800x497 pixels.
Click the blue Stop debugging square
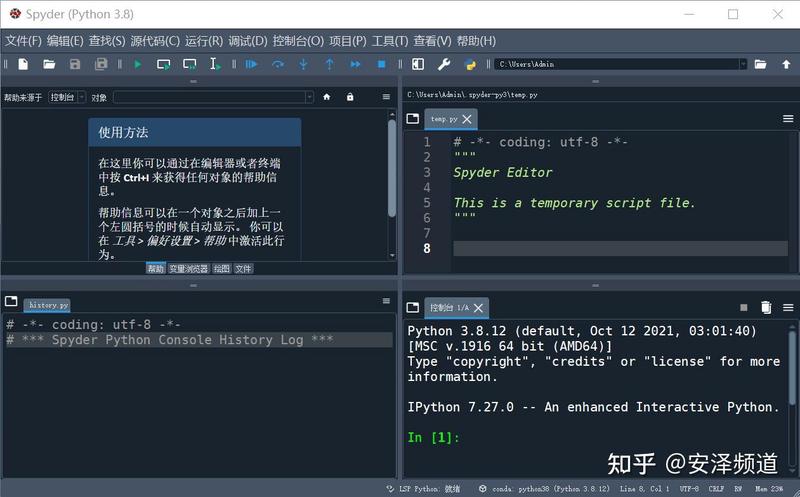pyautogui.click(x=381, y=64)
